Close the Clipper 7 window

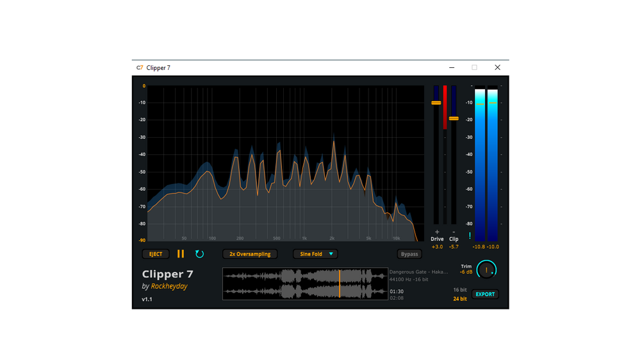[497, 68]
